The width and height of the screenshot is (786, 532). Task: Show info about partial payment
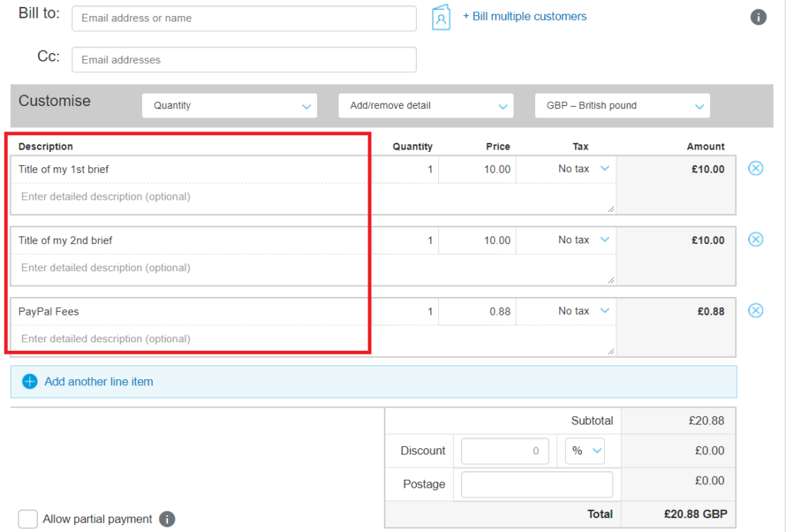click(x=167, y=519)
